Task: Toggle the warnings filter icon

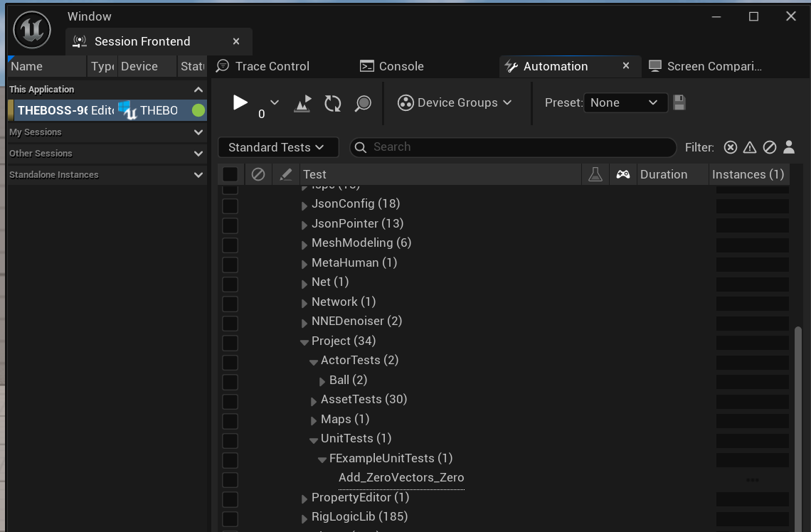Action: (x=750, y=147)
